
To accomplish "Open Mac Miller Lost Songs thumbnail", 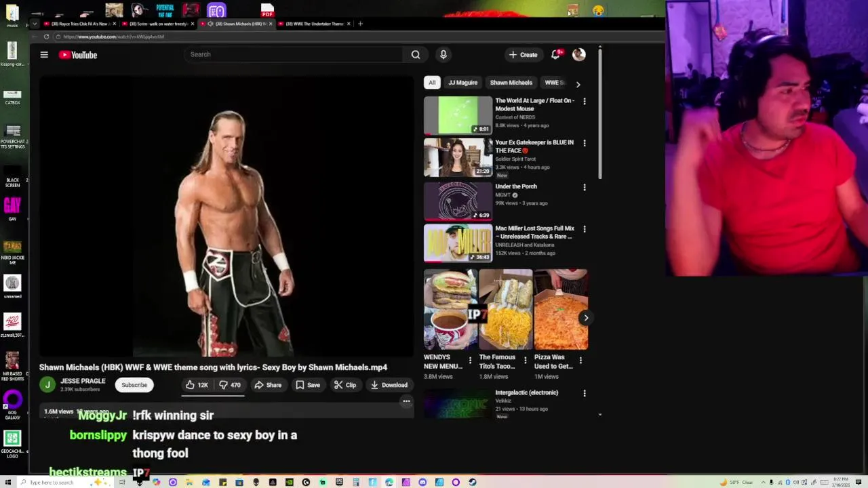I will (x=458, y=243).
